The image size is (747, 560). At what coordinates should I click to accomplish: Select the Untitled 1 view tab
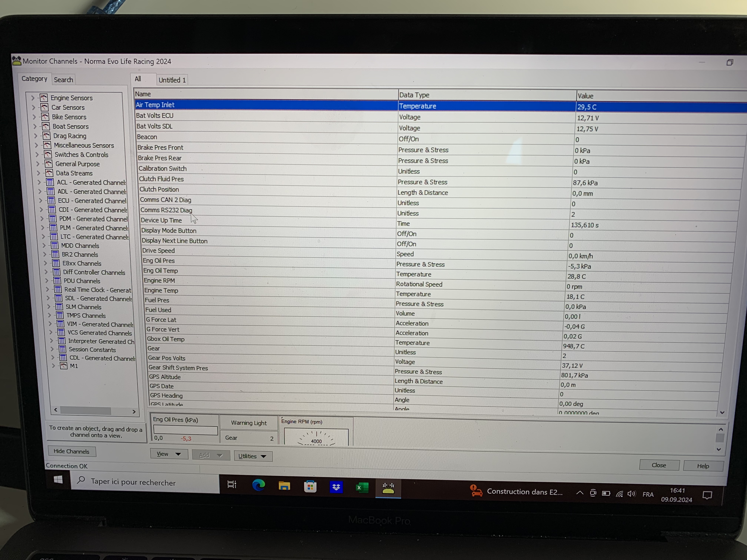pos(172,80)
